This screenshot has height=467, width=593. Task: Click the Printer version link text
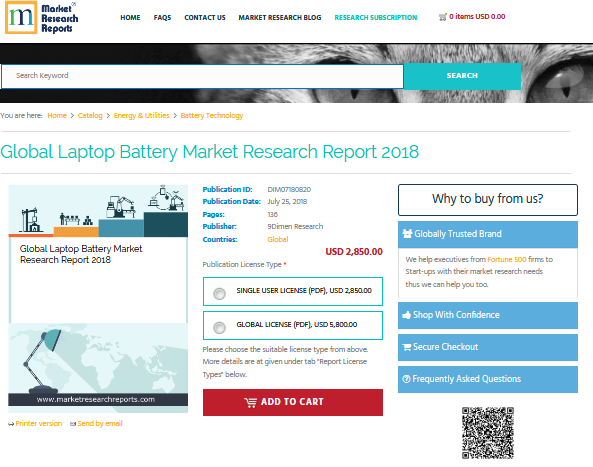coord(39,424)
